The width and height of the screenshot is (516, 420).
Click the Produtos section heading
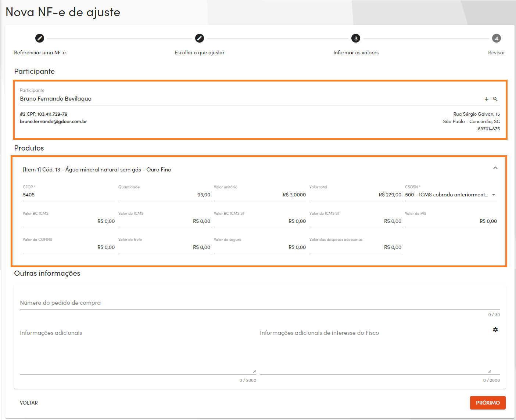point(29,148)
